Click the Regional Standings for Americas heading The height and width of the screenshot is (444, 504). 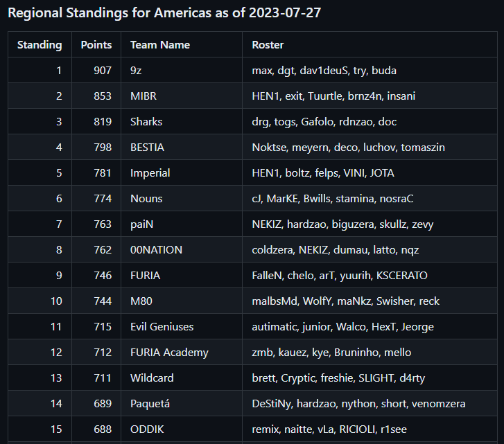(x=164, y=13)
